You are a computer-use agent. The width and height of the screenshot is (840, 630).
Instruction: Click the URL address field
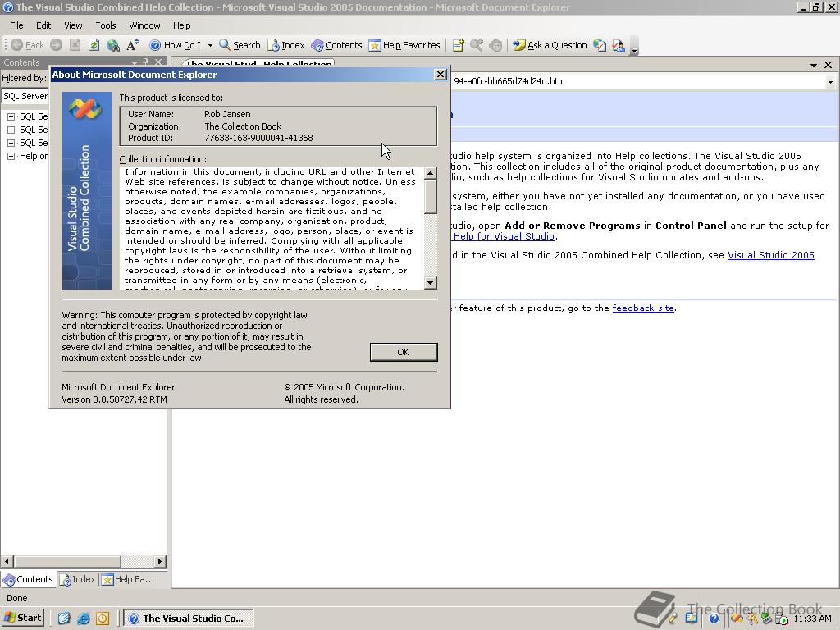click(x=637, y=81)
